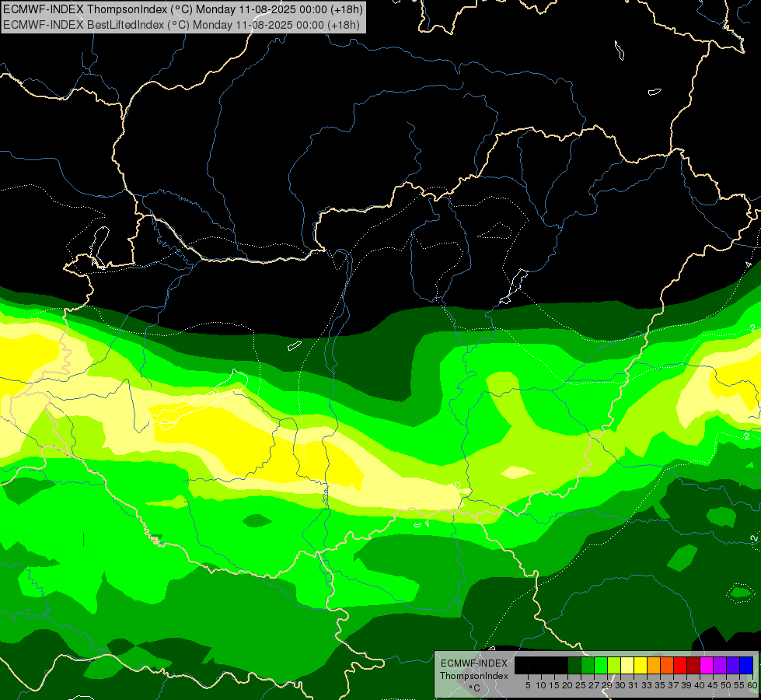Click the bright red 37–39 legend swatch
Image resolution: width=761 pixels, height=700 pixels.
click(x=680, y=665)
